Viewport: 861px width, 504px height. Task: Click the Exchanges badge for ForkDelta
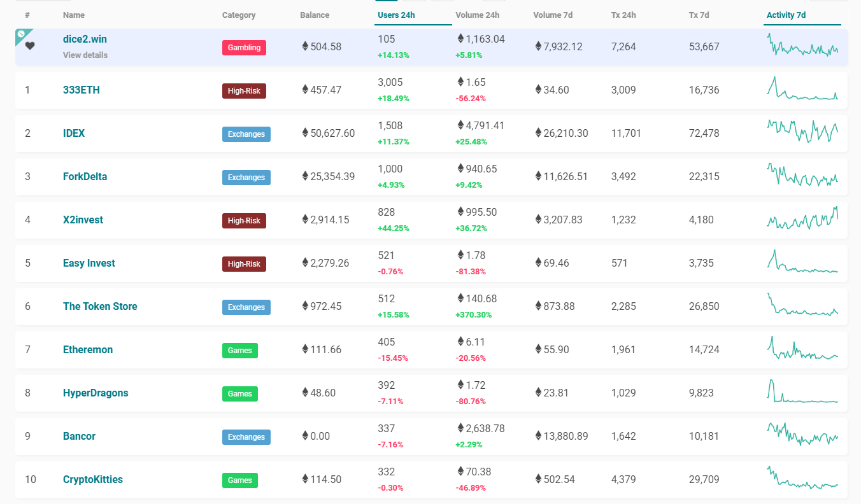(246, 177)
